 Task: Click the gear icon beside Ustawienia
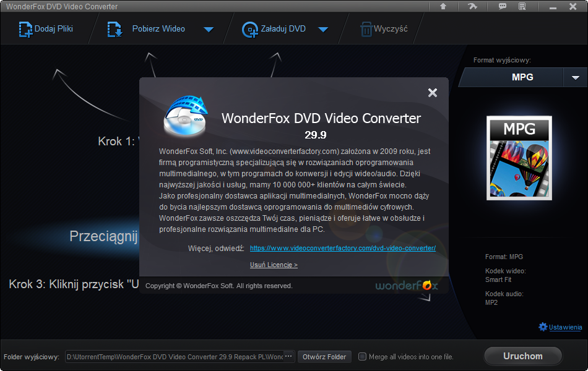543,326
